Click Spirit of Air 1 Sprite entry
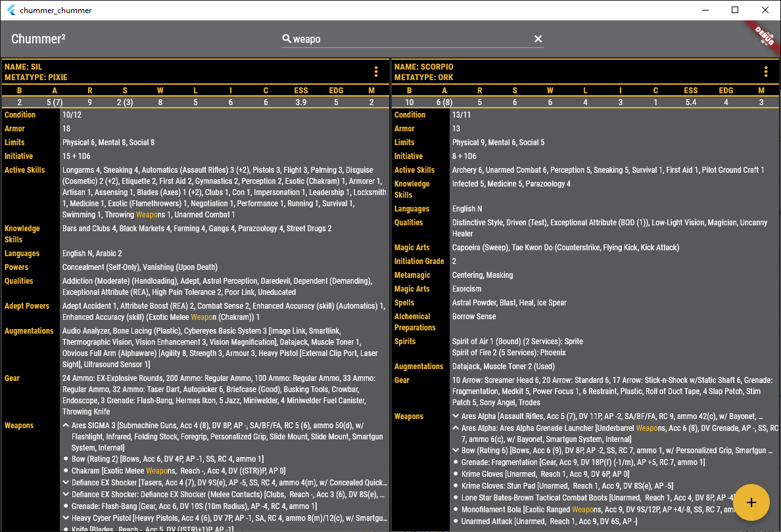 click(517, 342)
